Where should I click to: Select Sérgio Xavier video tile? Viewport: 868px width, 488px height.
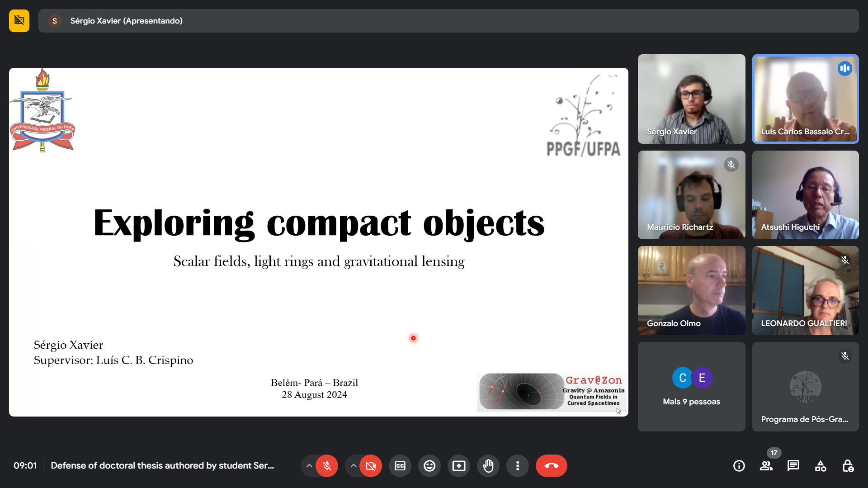pos(692,99)
